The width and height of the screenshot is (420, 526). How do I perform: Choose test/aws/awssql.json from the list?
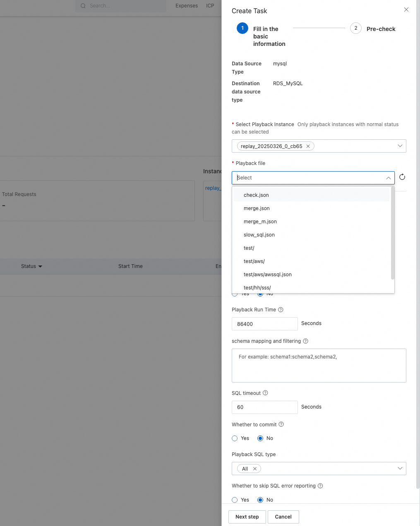tap(312, 275)
